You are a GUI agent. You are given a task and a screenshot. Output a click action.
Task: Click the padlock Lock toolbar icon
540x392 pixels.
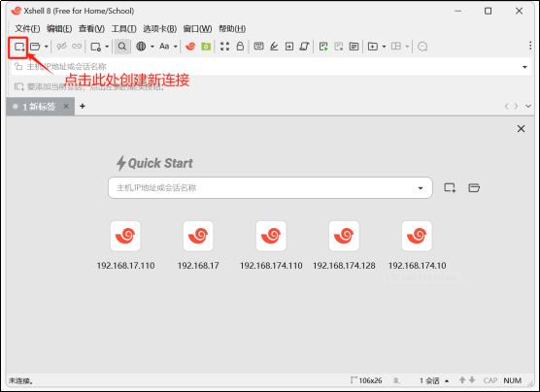coord(241,47)
